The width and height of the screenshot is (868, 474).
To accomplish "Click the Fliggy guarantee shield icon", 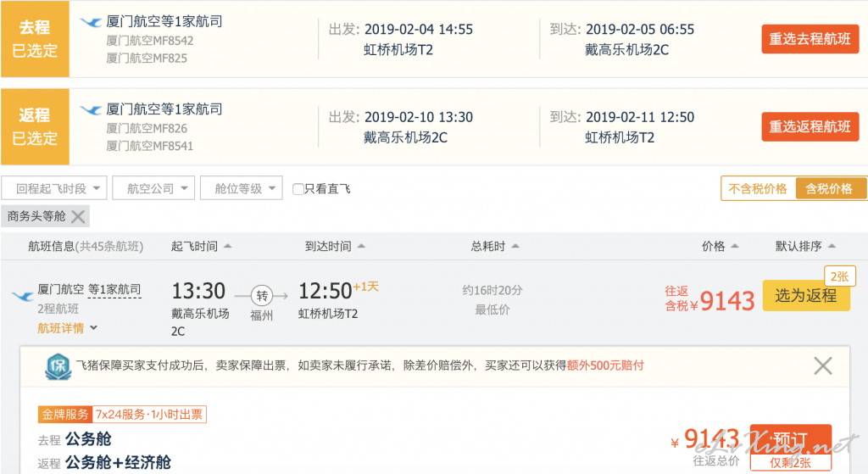I will pos(58,366).
